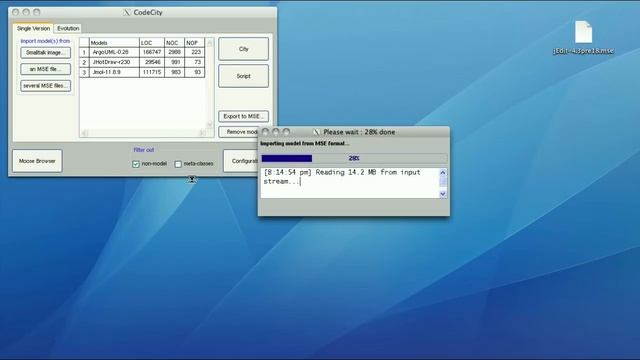
Task: Close the CodeCity window
Action: pyautogui.click(x=16, y=12)
